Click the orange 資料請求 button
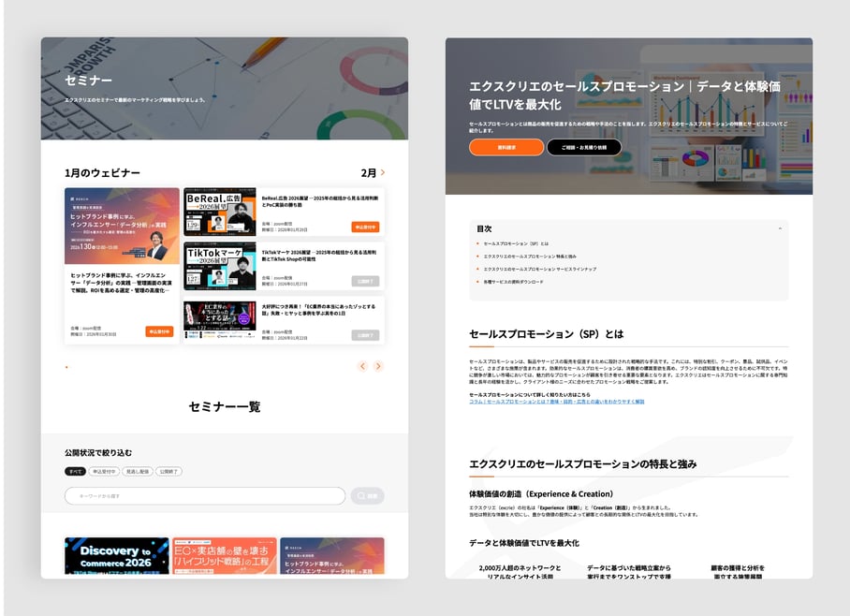 click(506, 147)
